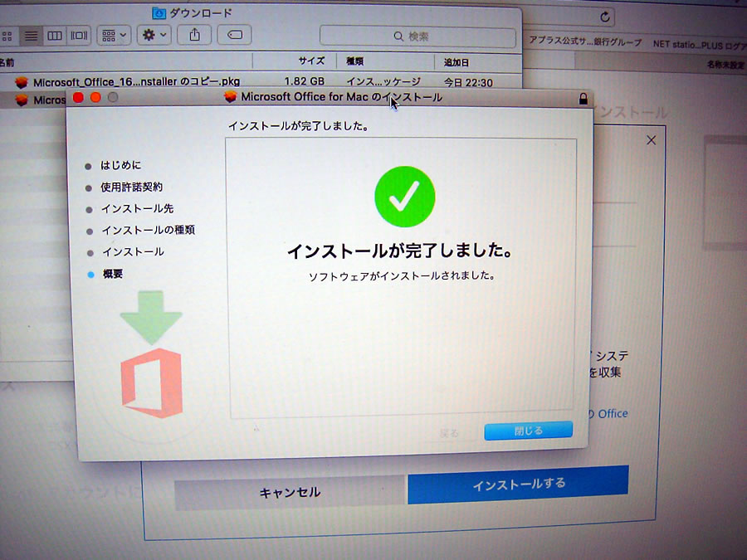The image size is (747, 560).
Task: Click the 今日 22:30 date cell
Action: coord(468,83)
